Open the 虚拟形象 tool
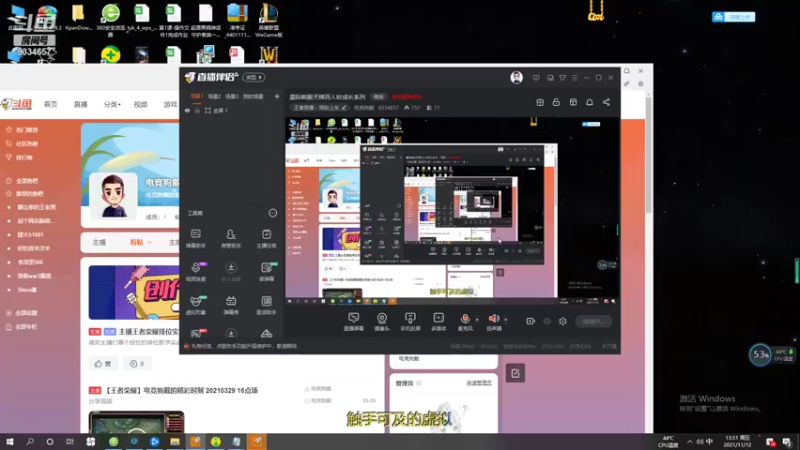Screen dimensions: 800x450 [196, 305]
